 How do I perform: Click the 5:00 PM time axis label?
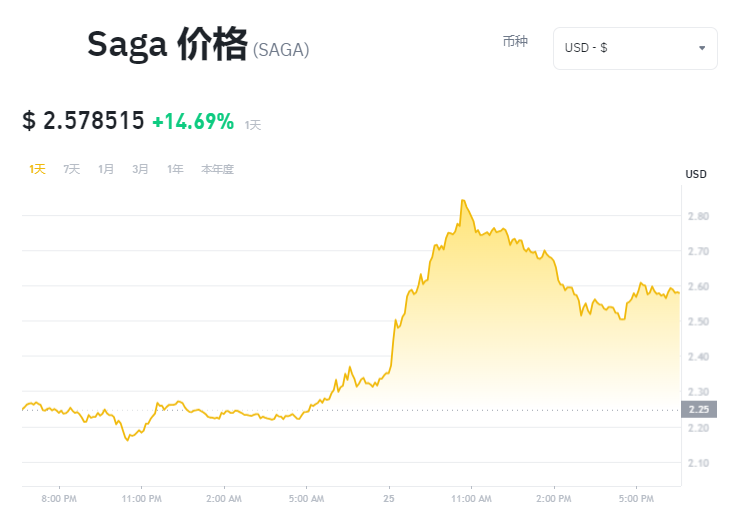click(637, 497)
